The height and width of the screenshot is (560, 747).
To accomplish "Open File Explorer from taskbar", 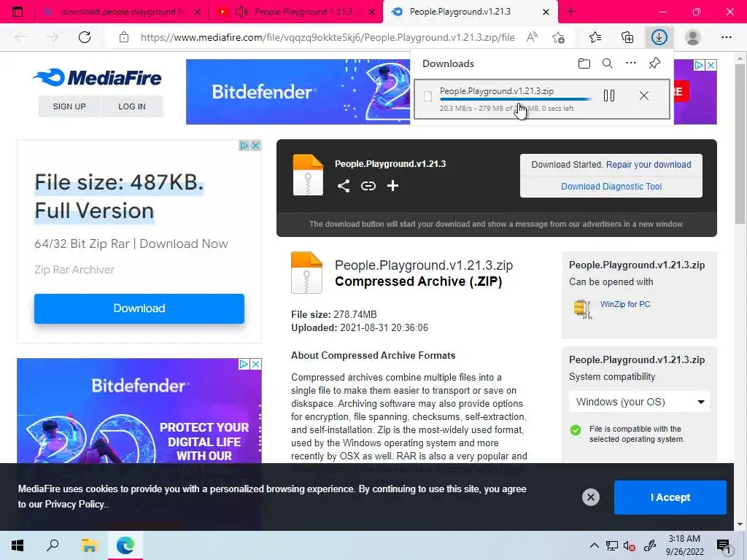I will [89, 545].
